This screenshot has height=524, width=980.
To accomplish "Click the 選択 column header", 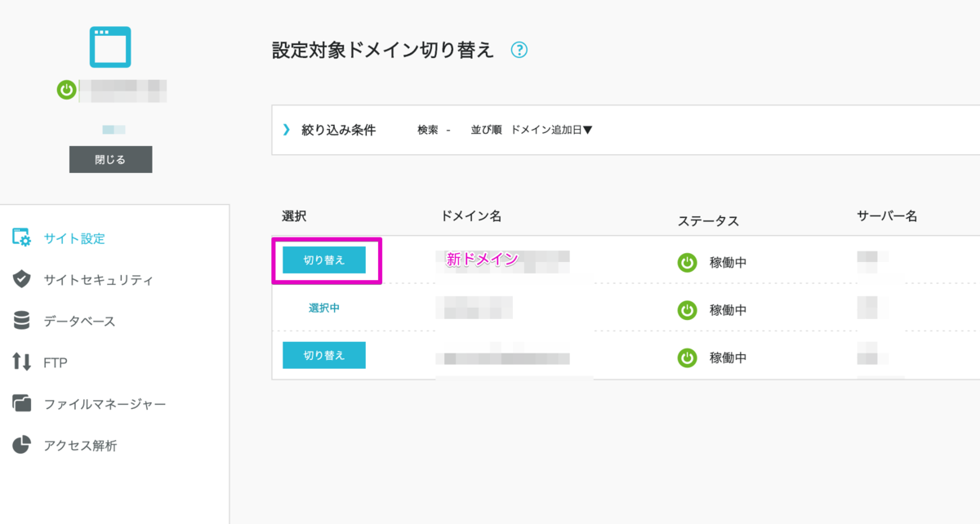I will point(294,216).
